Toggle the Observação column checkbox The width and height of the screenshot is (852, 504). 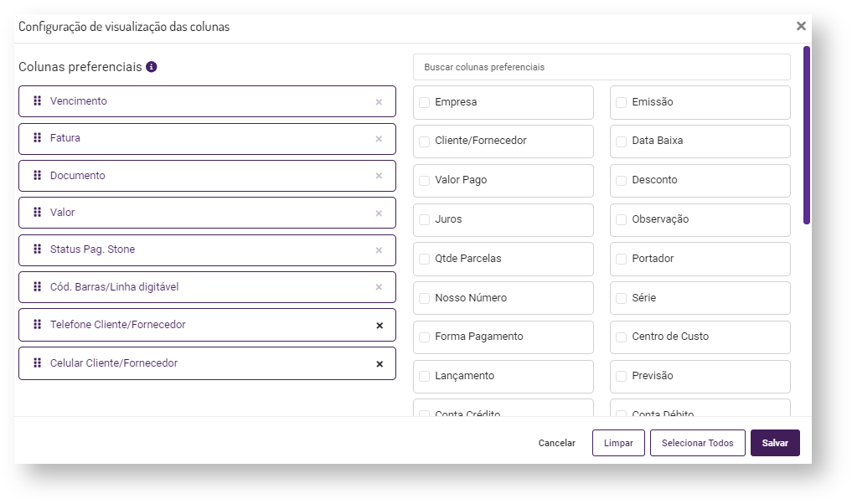pos(622,220)
